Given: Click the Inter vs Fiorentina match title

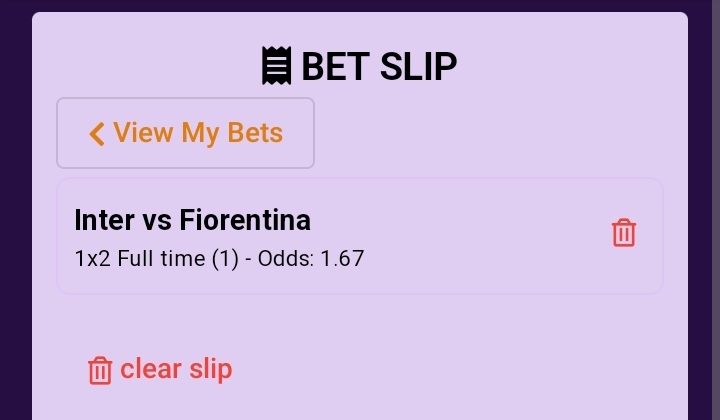Looking at the screenshot, I should click(192, 220).
